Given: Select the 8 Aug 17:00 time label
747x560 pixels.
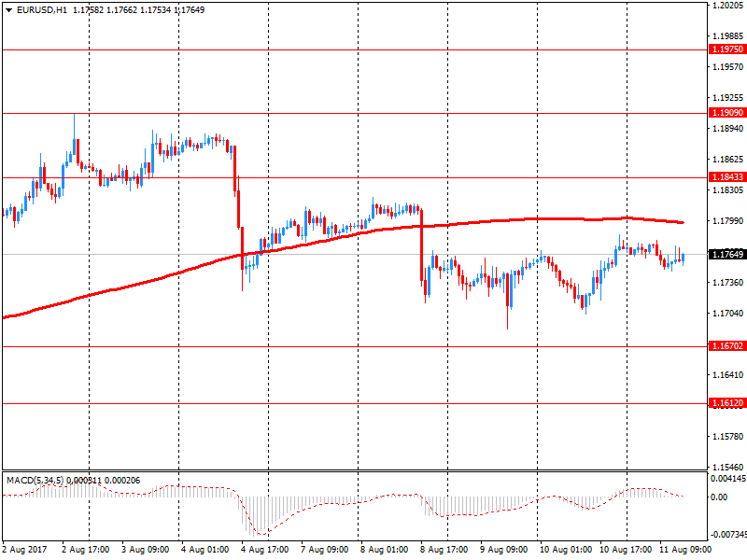Looking at the screenshot, I should coord(444,550).
